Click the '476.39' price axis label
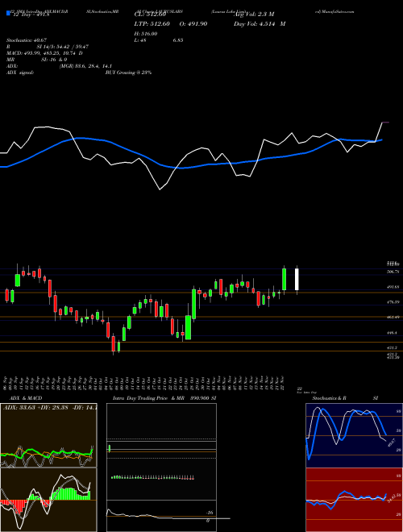 [393, 302]
